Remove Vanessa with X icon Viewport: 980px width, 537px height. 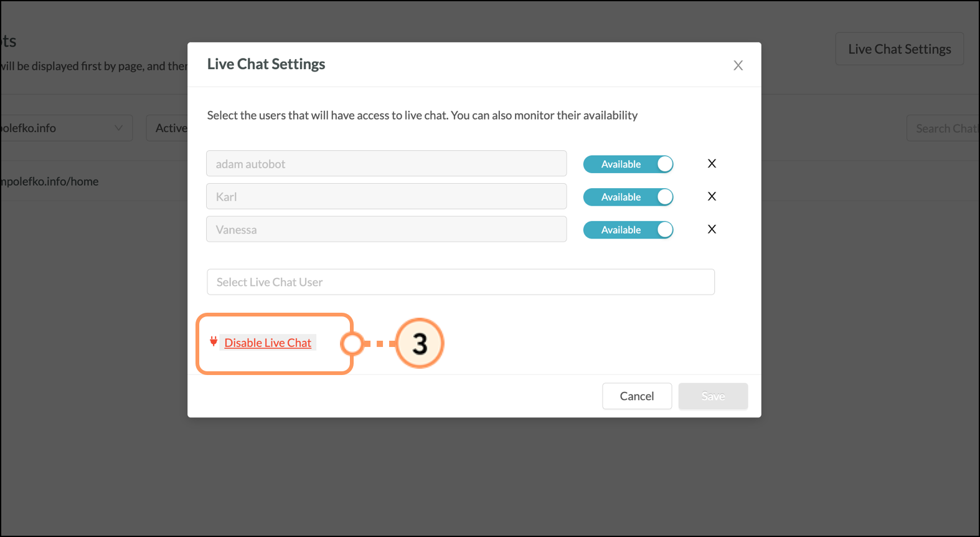[712, 230]
